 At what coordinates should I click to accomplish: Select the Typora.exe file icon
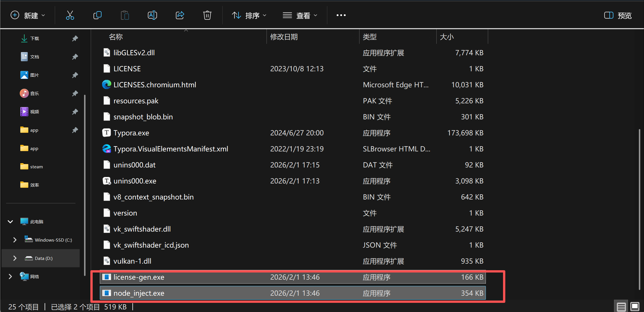coord(107,133)
